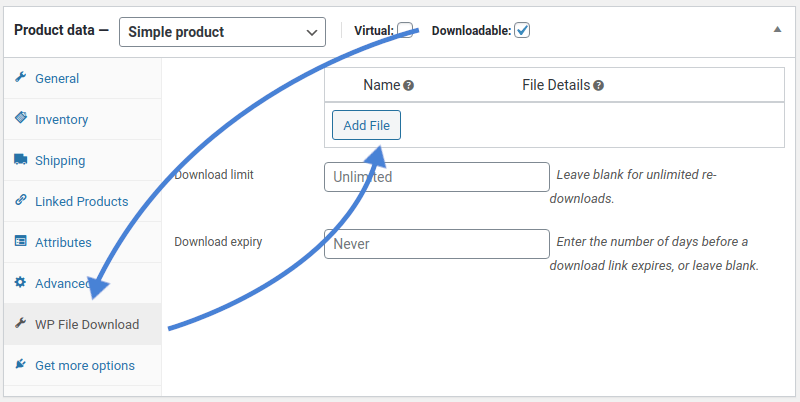The width and height of the screenshot is (800, 402).
Task: Collapse the Product data panel arrow
Action: [x=777, y=30]
